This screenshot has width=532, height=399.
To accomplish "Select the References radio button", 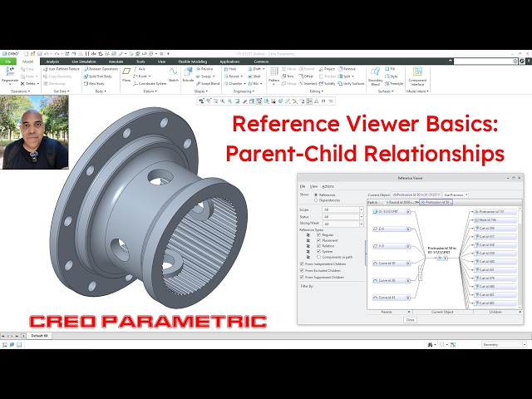I will click(x=316, y=195).
